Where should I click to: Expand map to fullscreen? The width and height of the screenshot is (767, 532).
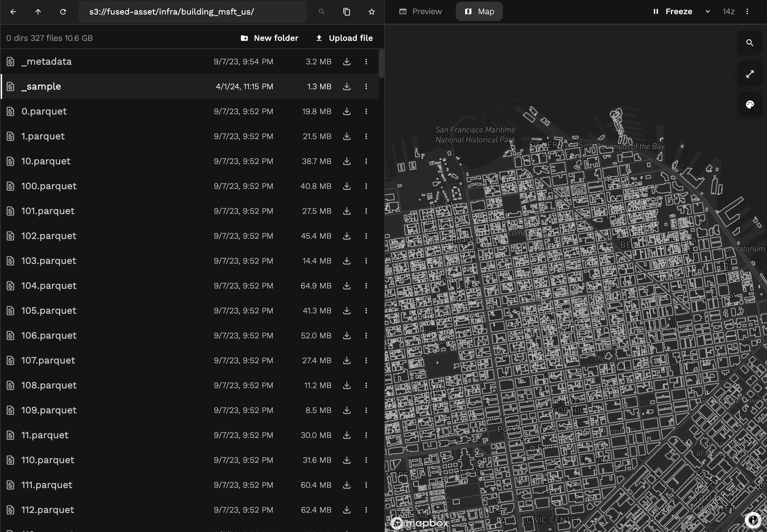pyautogui.click(x=750, y=74)
